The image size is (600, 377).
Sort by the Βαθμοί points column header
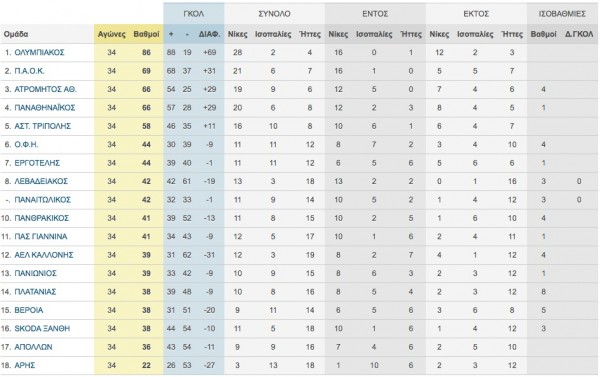click(x=146, y=34)
